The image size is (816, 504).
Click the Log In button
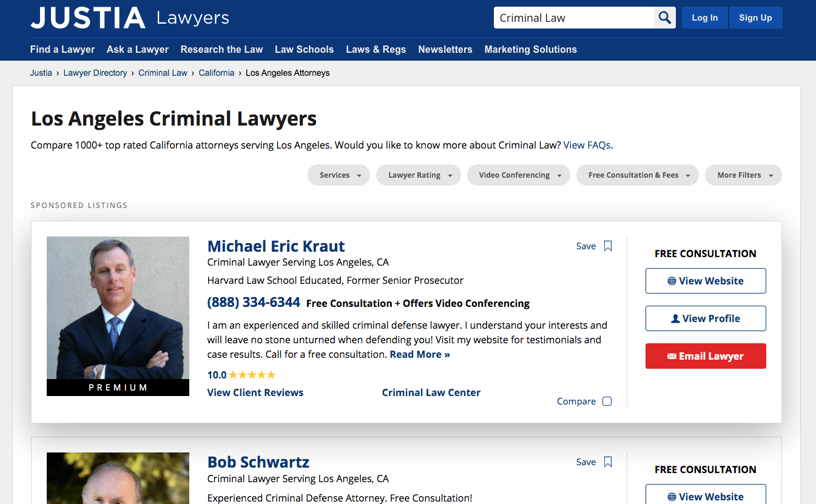pyautogui.click(x=705, y=18)
